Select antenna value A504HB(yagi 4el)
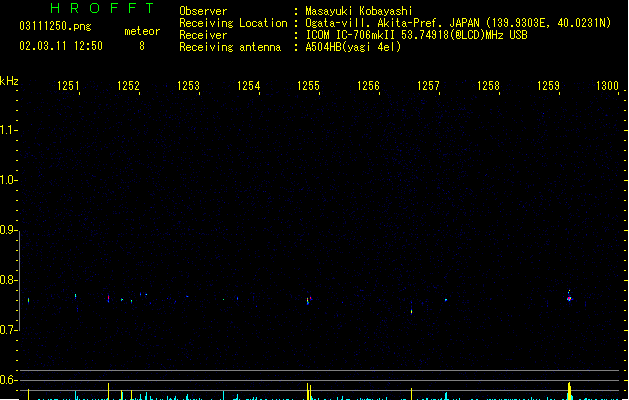The width and height of the screenshot is (629, 400). tap(353, 47)
